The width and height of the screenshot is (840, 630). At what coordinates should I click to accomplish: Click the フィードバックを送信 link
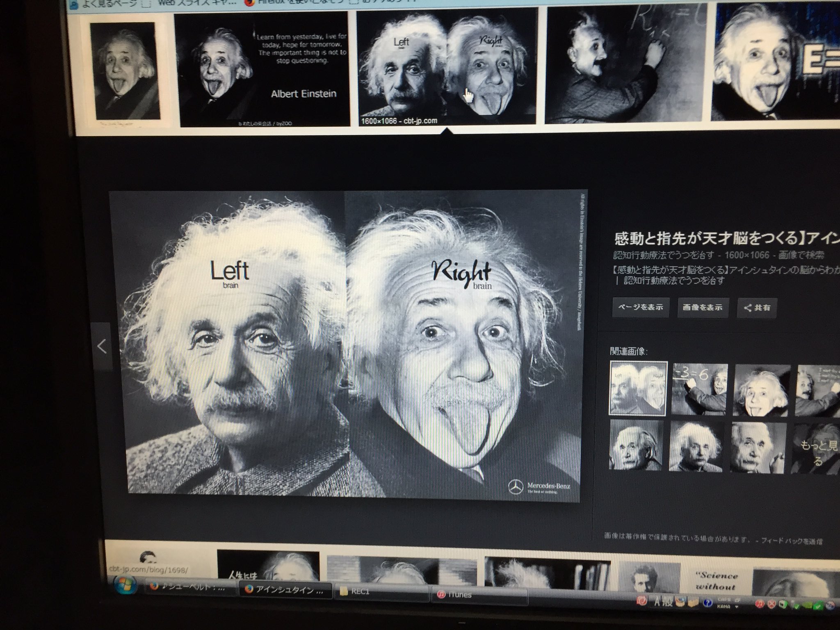(792, 541)
